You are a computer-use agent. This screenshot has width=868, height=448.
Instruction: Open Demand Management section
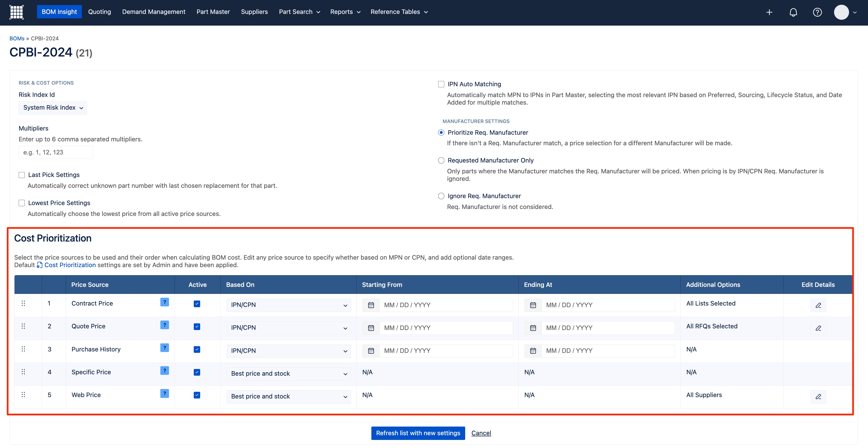point(154,12)
